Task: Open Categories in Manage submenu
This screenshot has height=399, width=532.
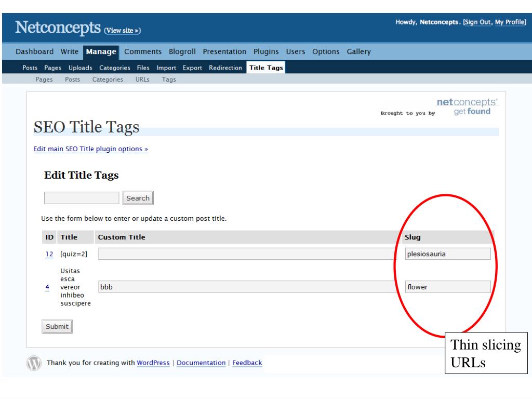Action: (115, 68)
